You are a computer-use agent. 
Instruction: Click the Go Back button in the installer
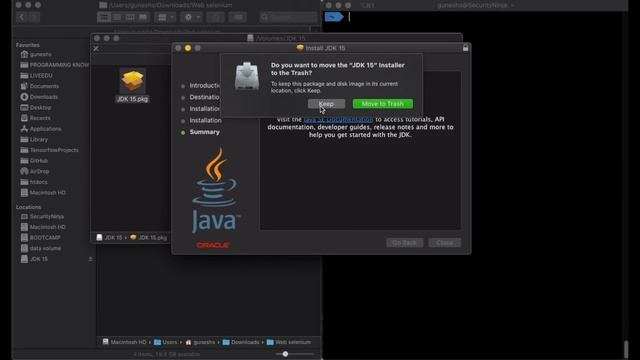[404, 243]
